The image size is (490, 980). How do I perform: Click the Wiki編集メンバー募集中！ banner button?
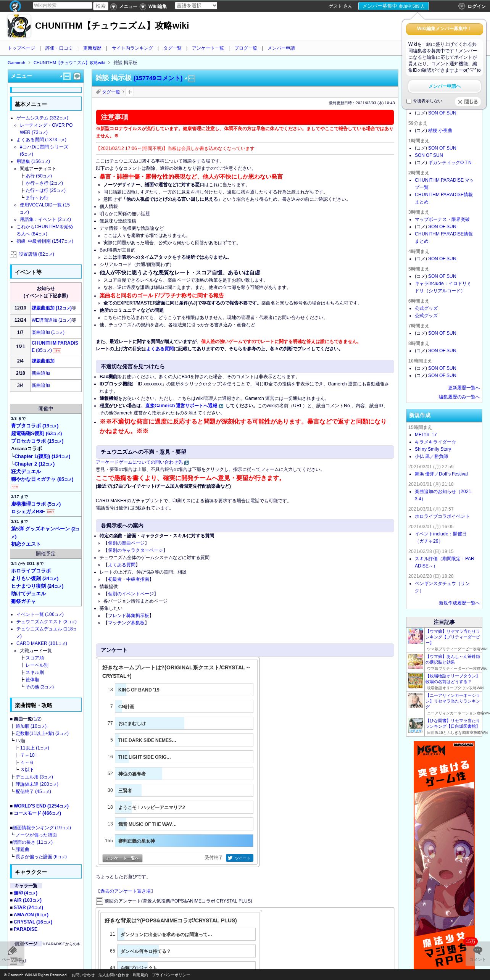444,29
